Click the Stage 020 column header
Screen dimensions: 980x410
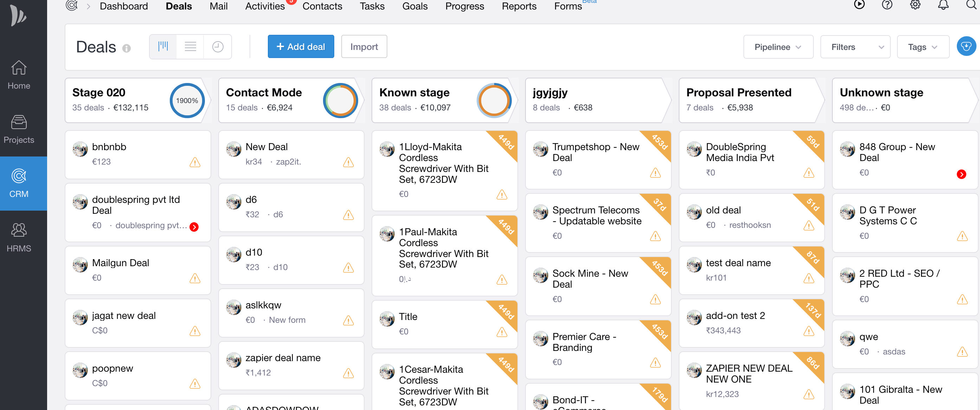click(x=138, y=100)
